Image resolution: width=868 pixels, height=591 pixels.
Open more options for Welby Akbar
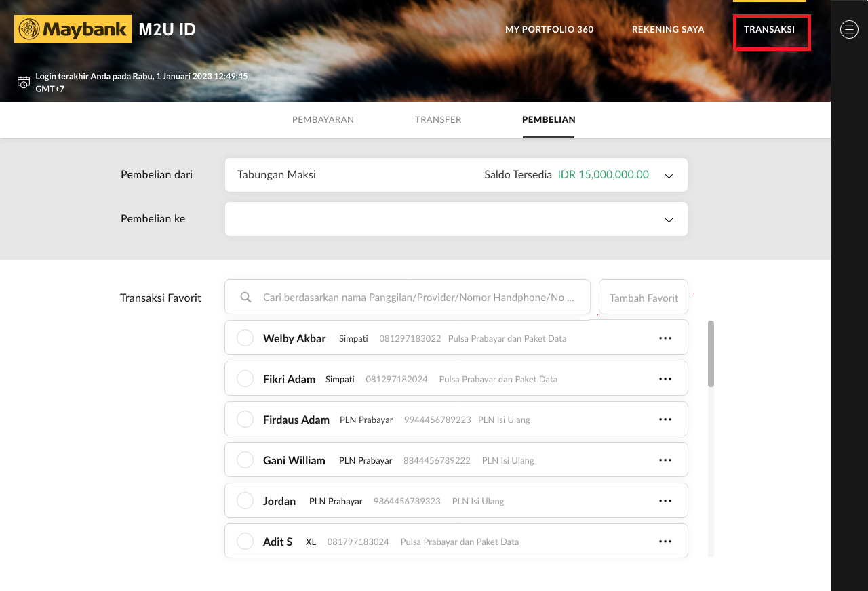(665, 338)
